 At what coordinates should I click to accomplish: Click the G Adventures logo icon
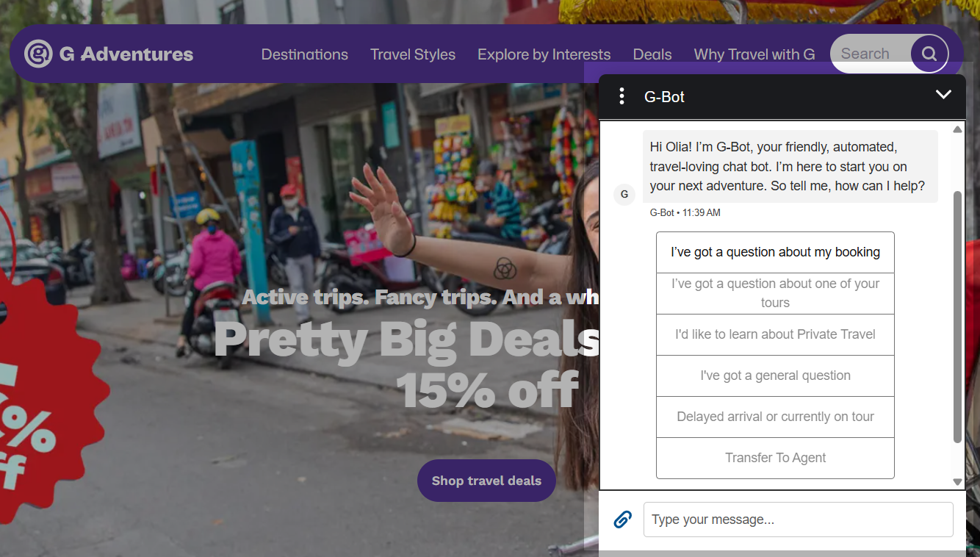pyautogui.click(x=38, y=53)
